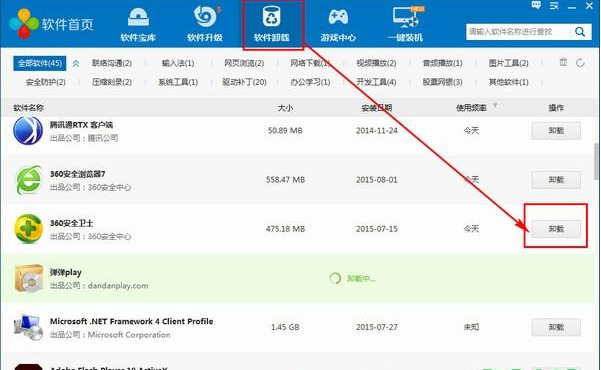Uninstall 360安全卫士
Screen dimensions: 601x370
click(556, 229)
